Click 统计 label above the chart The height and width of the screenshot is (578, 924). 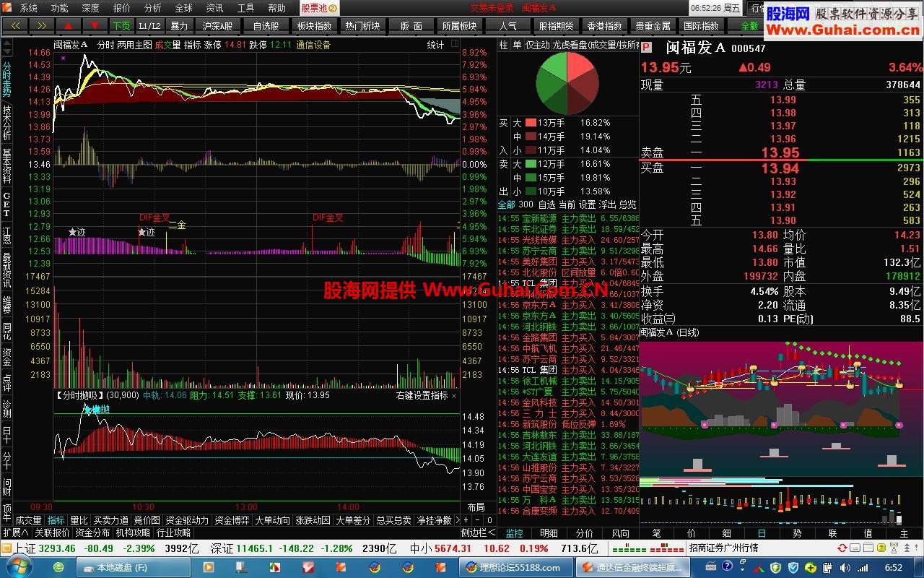pos(435,45)
